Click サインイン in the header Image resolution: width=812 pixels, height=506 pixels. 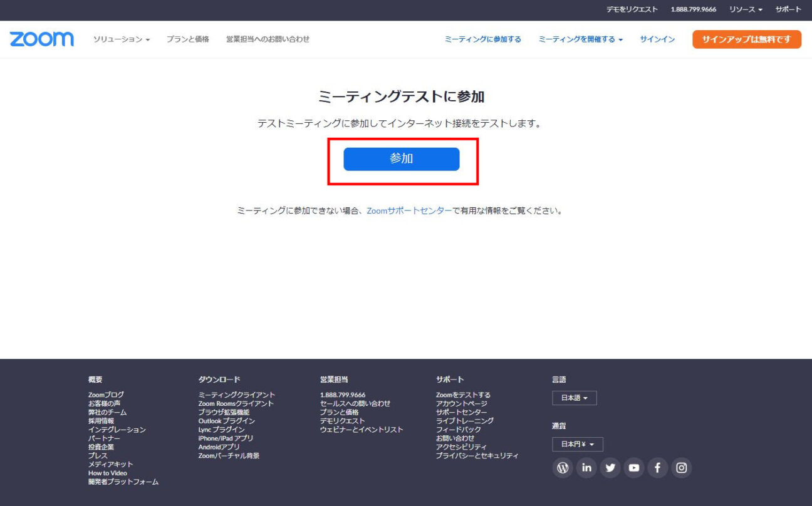pos(657,39)
